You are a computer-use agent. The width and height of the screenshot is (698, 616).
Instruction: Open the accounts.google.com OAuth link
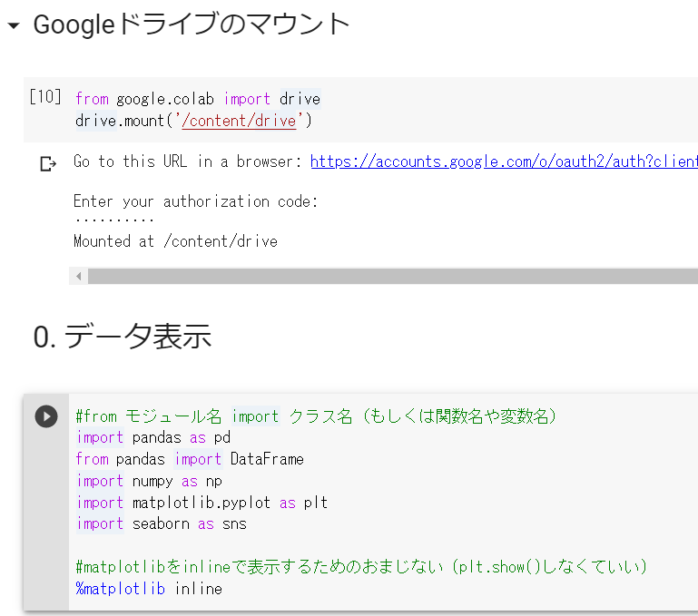pyautogui.click(x=504, y=161)
